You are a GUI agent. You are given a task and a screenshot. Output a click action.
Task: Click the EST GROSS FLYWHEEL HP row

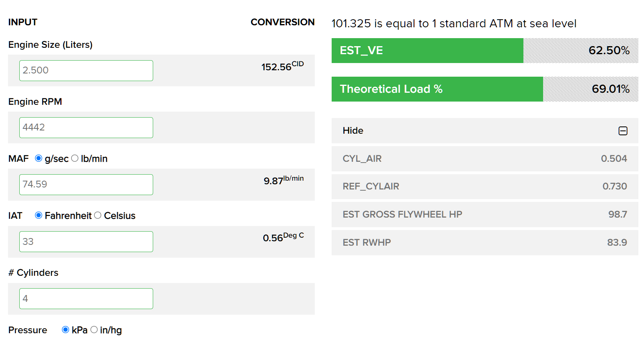point(484,214)
